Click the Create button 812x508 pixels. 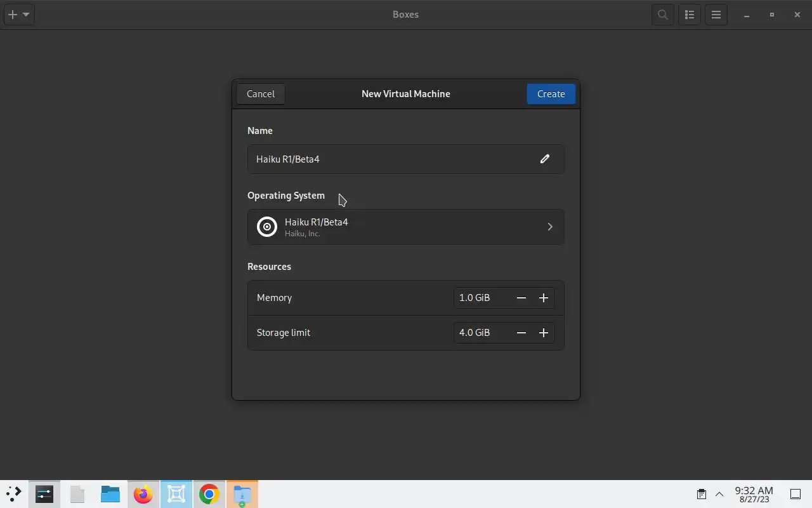coord(551,94)
